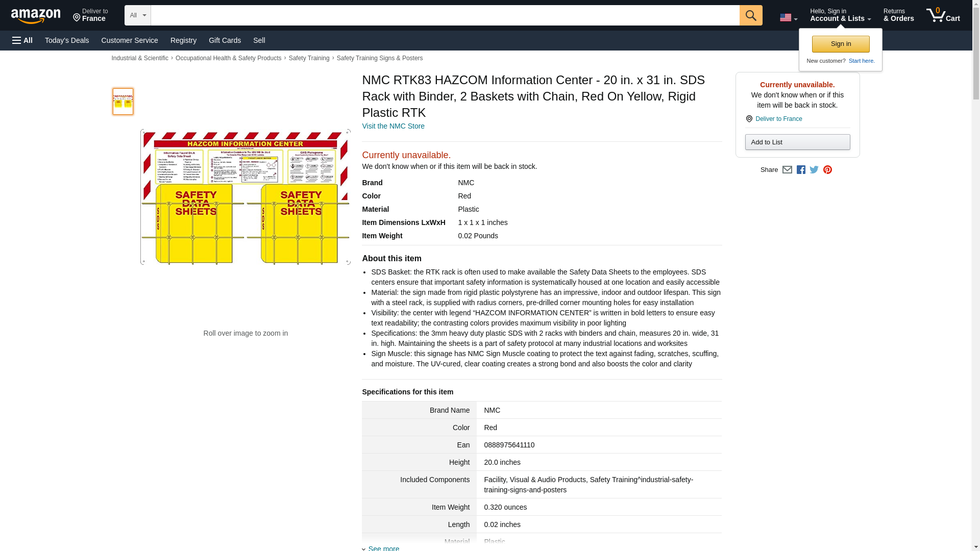Image resolution: width=980 pixels, height=551 pixels.
Task: Open the All hamburger menu
Action: [x=22, y=40]
